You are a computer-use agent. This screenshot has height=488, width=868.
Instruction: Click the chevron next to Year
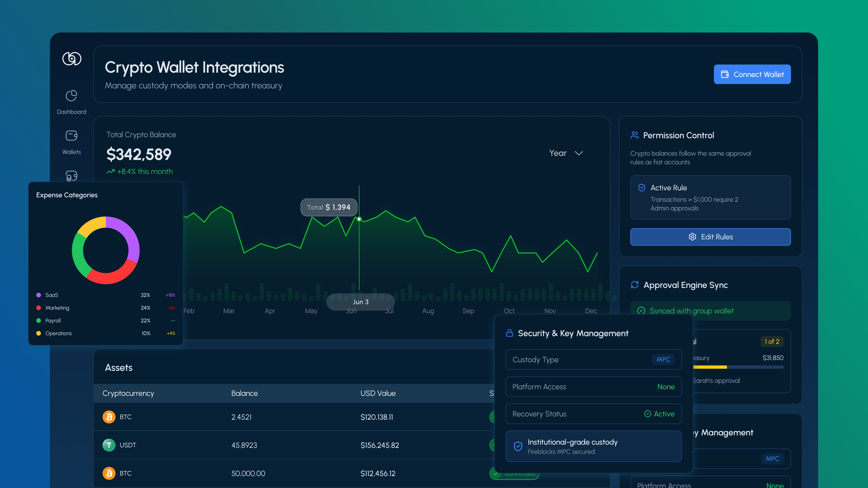pyautogui.click(x=579, y=153)
